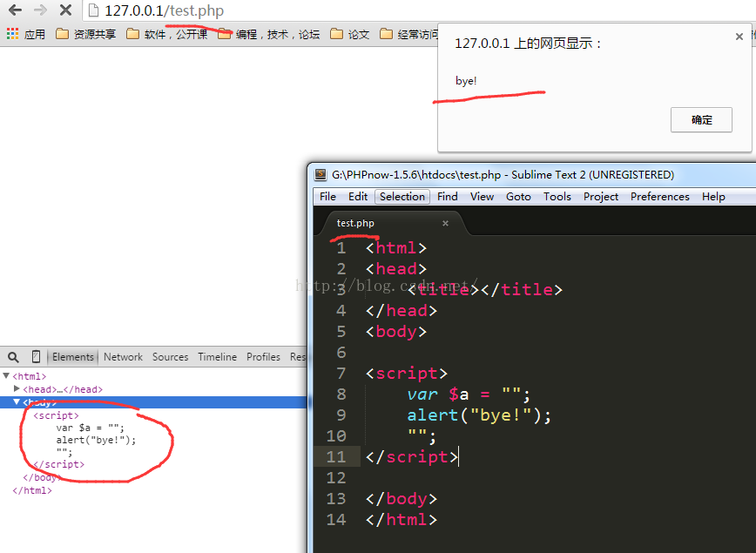
Task: Click the </html> tag on line 14
Action: click(402, 519)
